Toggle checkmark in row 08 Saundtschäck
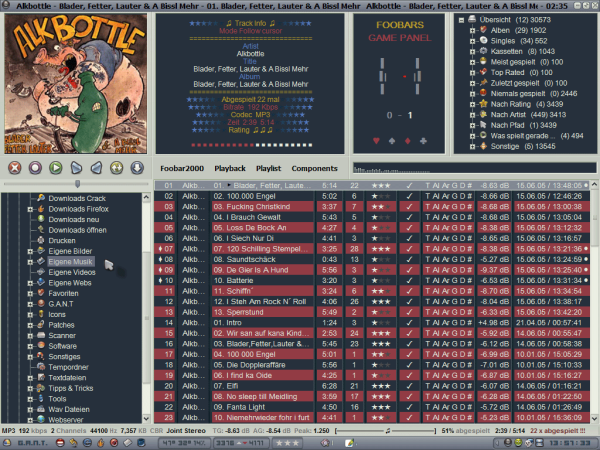The height and width of the screenshot is (450, 600). (x=409, y=259)
